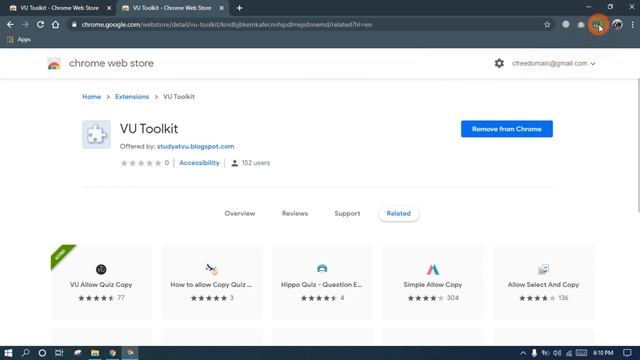The image size is (640, 360).
Task: Close the first VU Toolkit tab
Action: coord(109,8)
